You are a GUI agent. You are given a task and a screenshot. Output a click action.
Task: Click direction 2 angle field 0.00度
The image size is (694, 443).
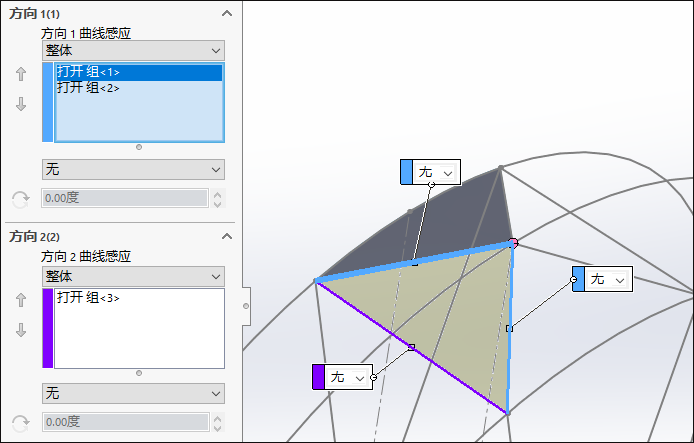click(x=125, y=422)
